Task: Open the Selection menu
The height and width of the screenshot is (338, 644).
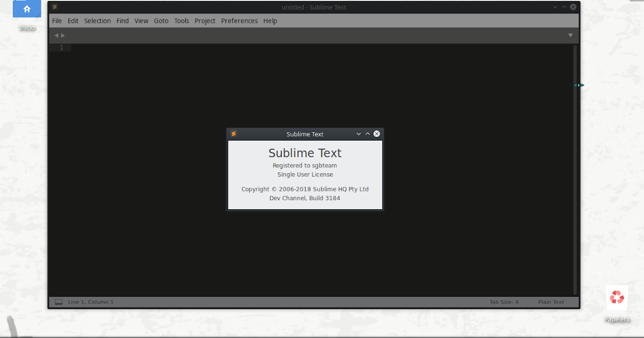Action: pyautogui.click(x=97, y=21)
